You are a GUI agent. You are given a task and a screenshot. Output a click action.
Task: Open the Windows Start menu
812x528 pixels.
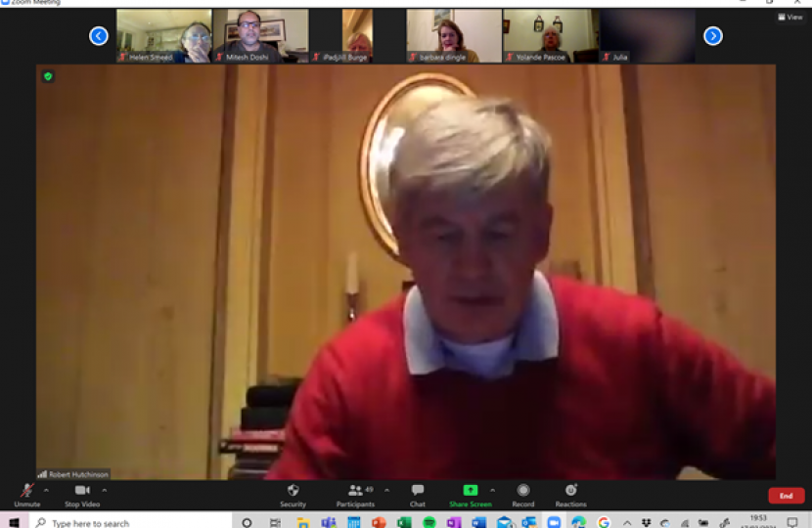click(x=14, y=522)
